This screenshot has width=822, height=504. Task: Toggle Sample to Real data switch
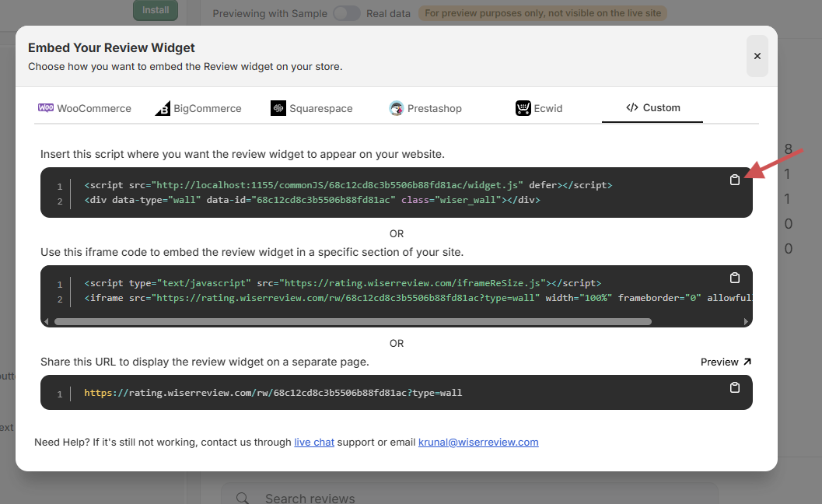click(347, 13)
